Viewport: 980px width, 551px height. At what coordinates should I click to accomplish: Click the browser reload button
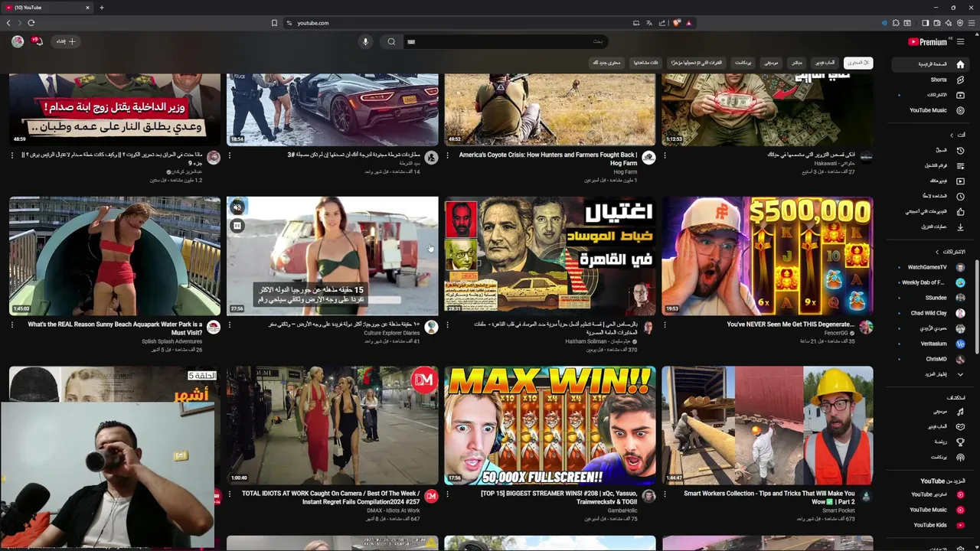[x=31, y=23]
